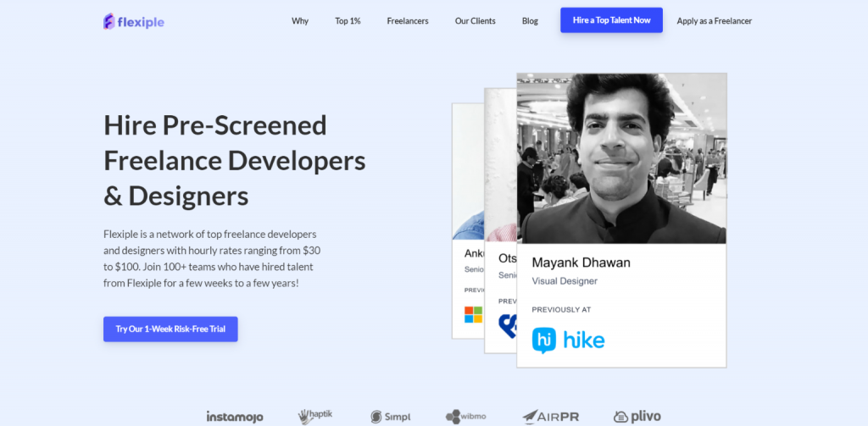Go to the Top 1% nav link
The width and height of the screenshot is (868, 426).
click(x=348, y=21)
